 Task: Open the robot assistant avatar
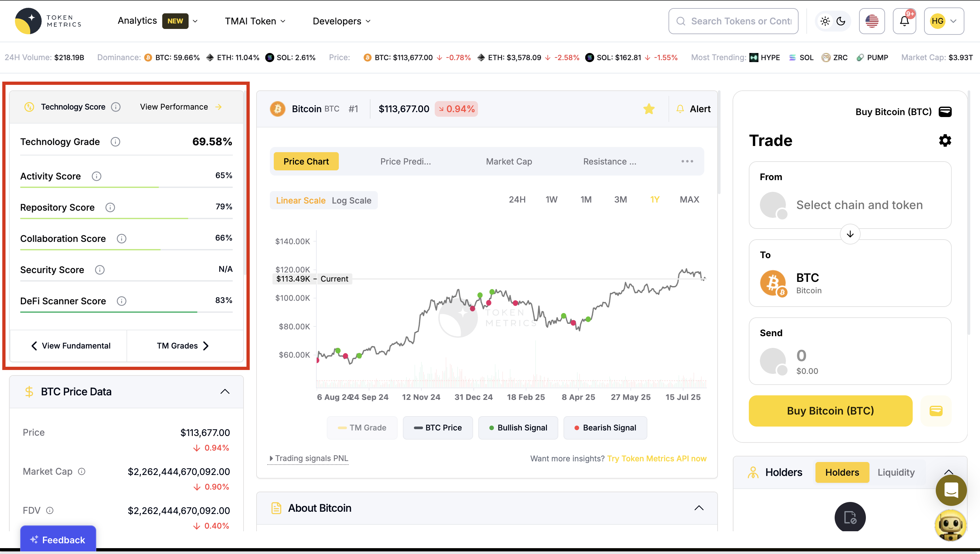coord(950,525)
